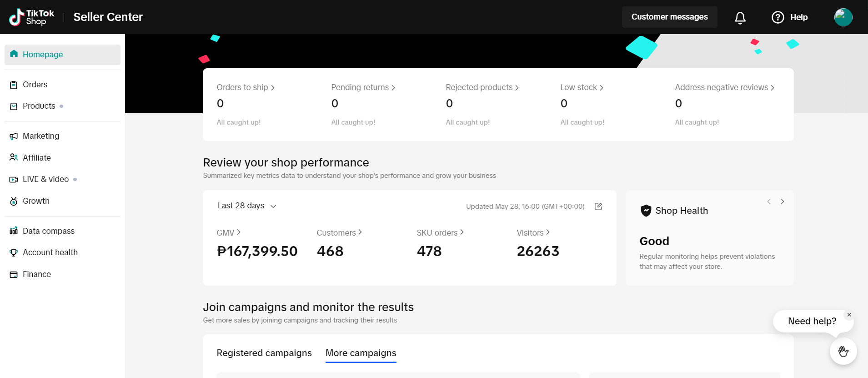
Task: Click the Shop Health shield icon
Action: (x=646, y=211)
